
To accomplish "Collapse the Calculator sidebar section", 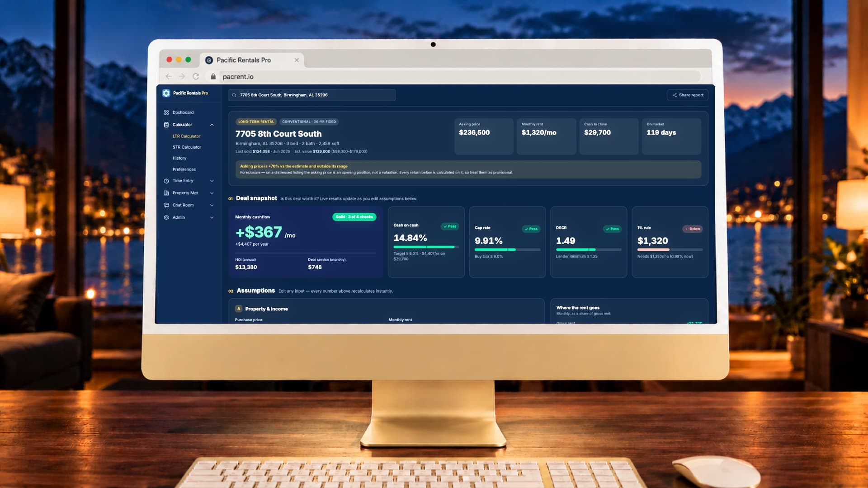I will (212, 125).
